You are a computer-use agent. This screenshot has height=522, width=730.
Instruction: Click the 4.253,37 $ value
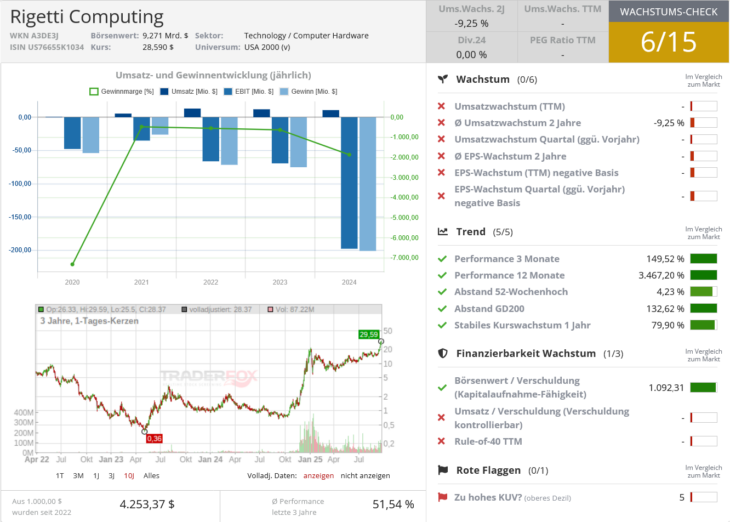(147, 504)
